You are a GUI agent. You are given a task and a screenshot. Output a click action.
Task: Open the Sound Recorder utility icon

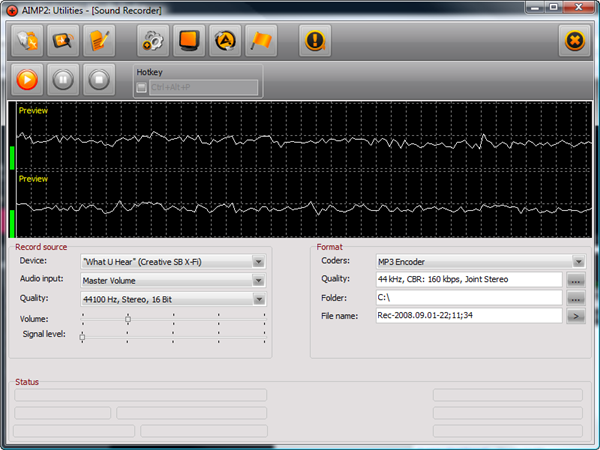(x=63, y=41)
